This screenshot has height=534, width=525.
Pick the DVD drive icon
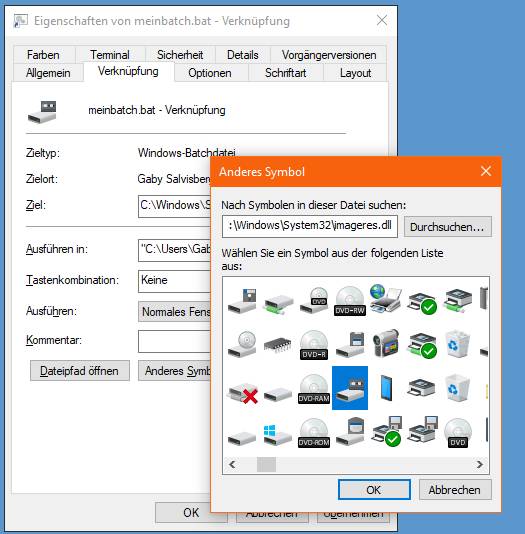point(314,300)
